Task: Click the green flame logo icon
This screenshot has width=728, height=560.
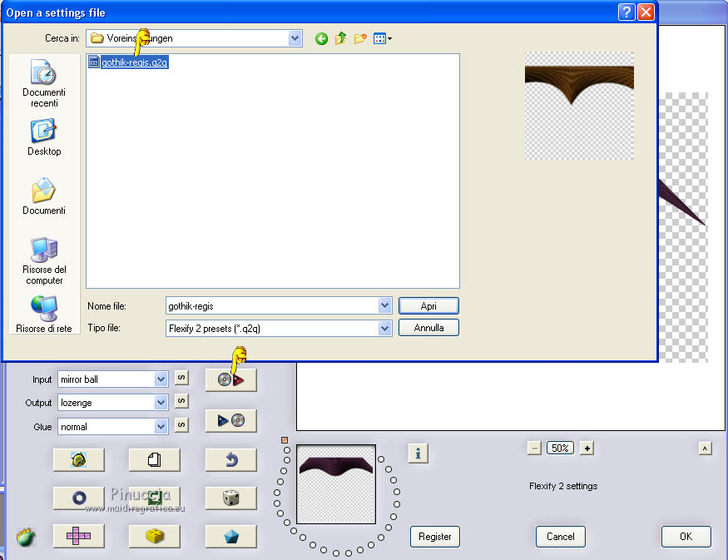Action: coord(26,537)
